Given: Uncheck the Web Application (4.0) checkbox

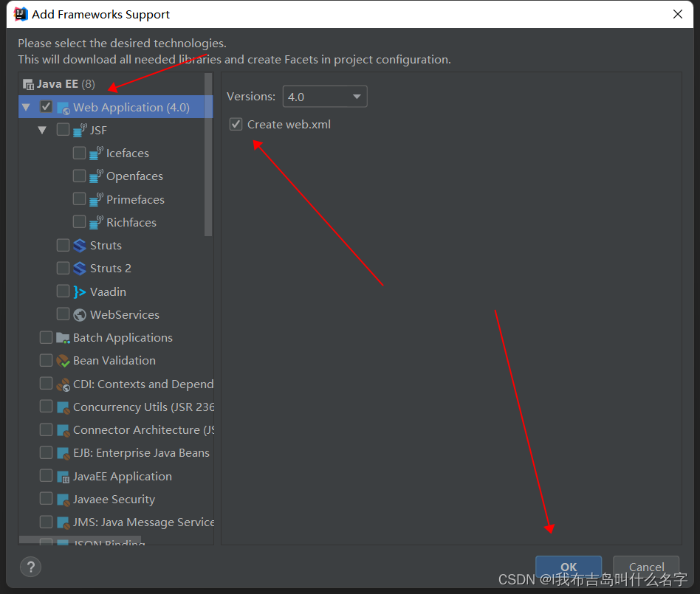Looking at the screenshot, I should pyautogui.click(x=46, y=107).
